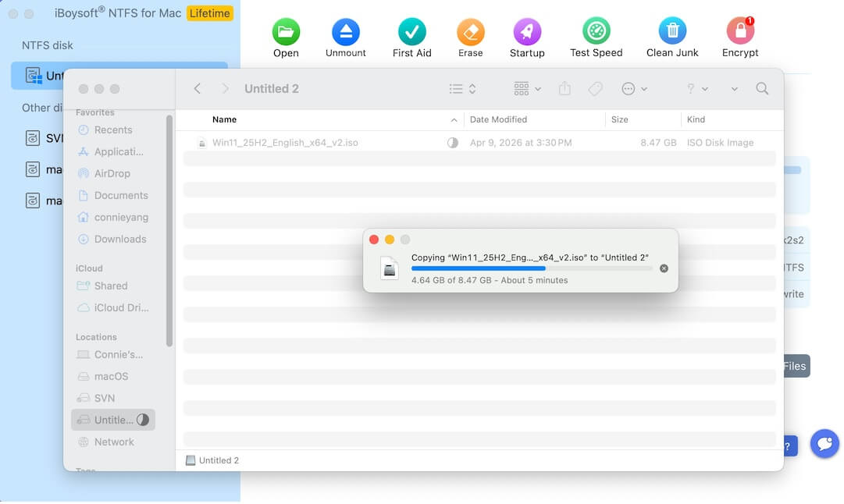This screenshot has width=844, height=504.
Task: Sort by Kind column header
Action: click(696, 119)
